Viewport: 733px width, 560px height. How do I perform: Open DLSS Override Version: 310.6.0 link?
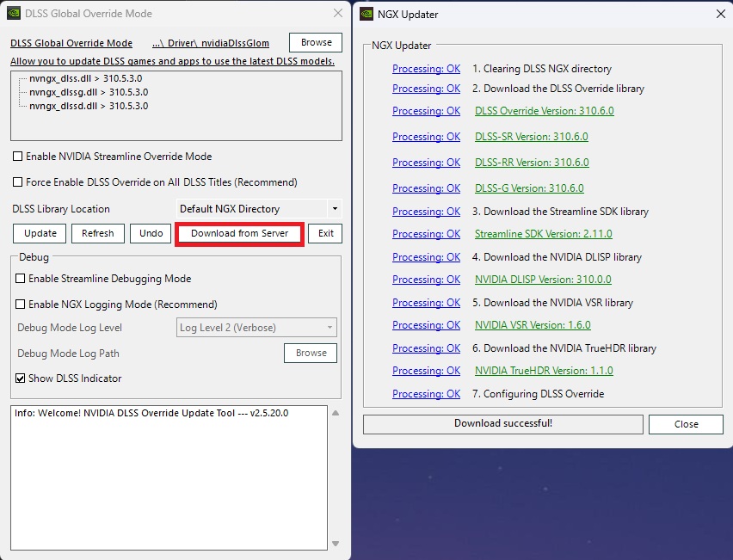click(544, 111)
